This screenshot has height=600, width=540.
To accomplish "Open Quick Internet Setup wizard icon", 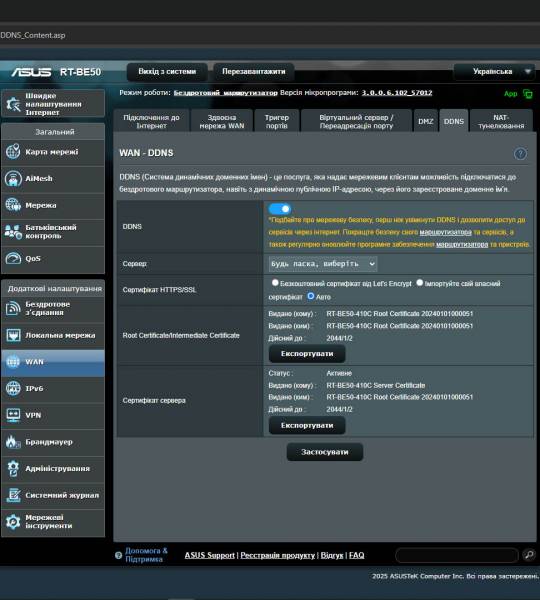I will (x=13, y=104).
